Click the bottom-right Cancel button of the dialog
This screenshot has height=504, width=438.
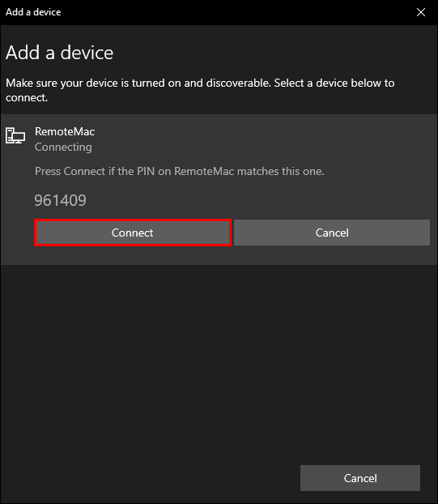[x=360, y=478]
